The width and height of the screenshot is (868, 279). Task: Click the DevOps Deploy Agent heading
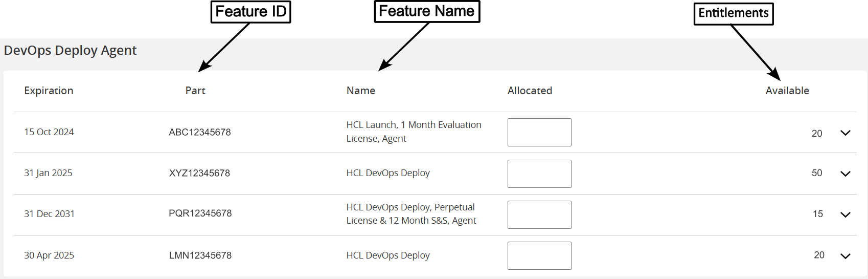tap(71, 50)
